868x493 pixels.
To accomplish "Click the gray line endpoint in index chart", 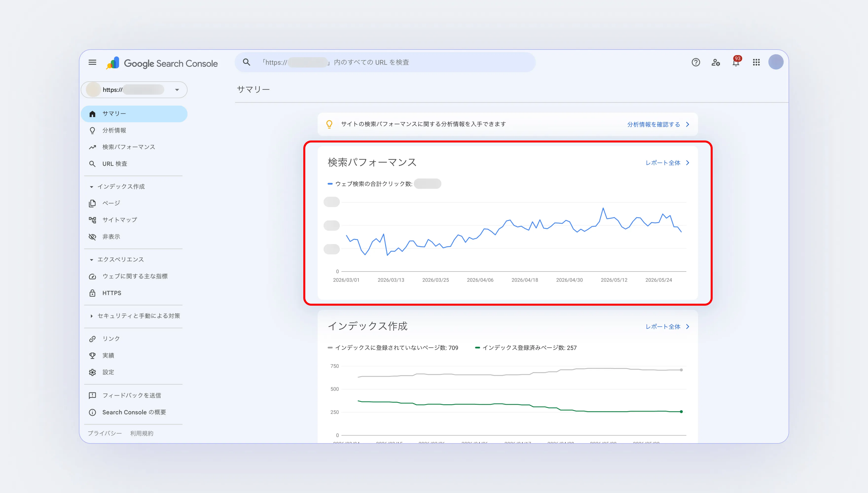I will [x=681, y=370].
